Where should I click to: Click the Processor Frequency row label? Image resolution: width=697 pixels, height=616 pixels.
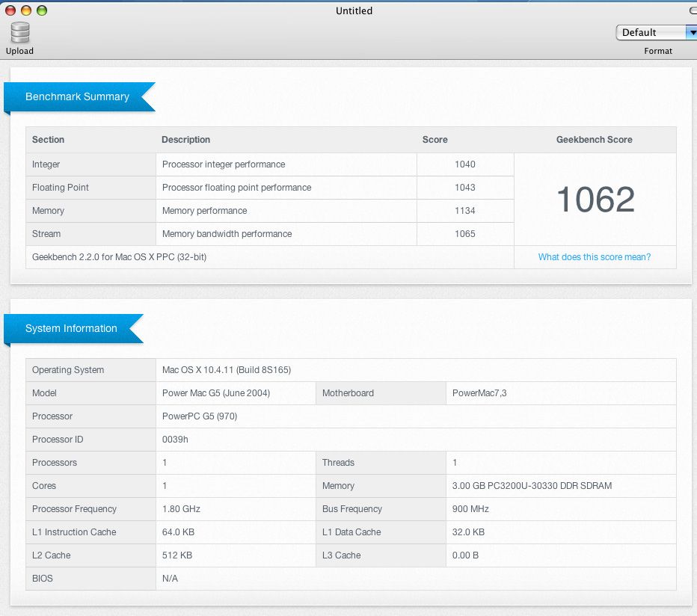[74, 509]
